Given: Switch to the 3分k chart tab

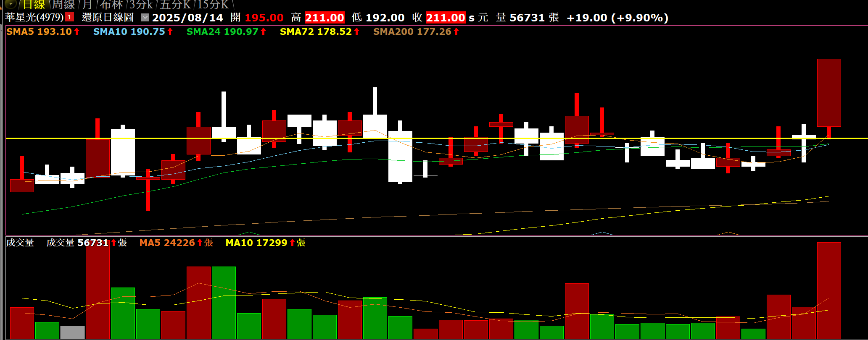Looking at the screenshot, I should tap(141, 5).
